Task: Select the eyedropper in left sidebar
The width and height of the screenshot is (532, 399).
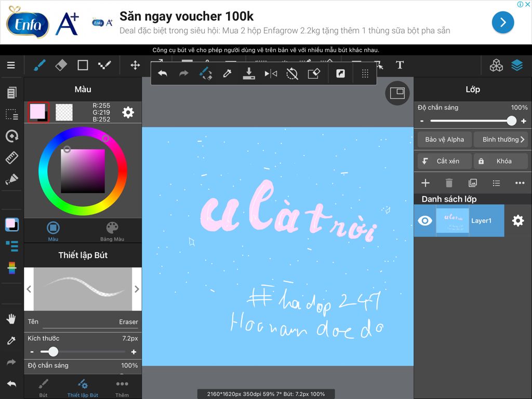Action: [x=11, y=341]
